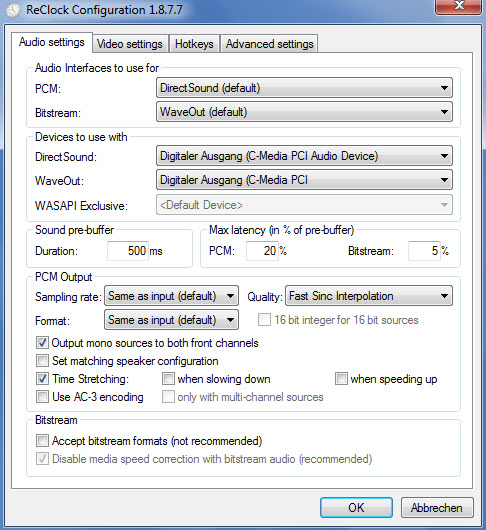The image size is (486, 530).
Task: Uncheck Output mono sources to both front channels
Action: [42, 343]
